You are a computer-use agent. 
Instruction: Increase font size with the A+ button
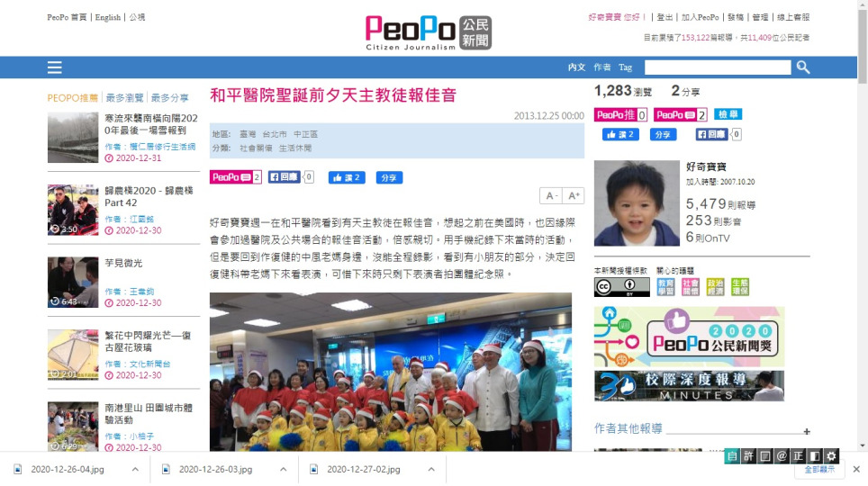coord(574,195)
